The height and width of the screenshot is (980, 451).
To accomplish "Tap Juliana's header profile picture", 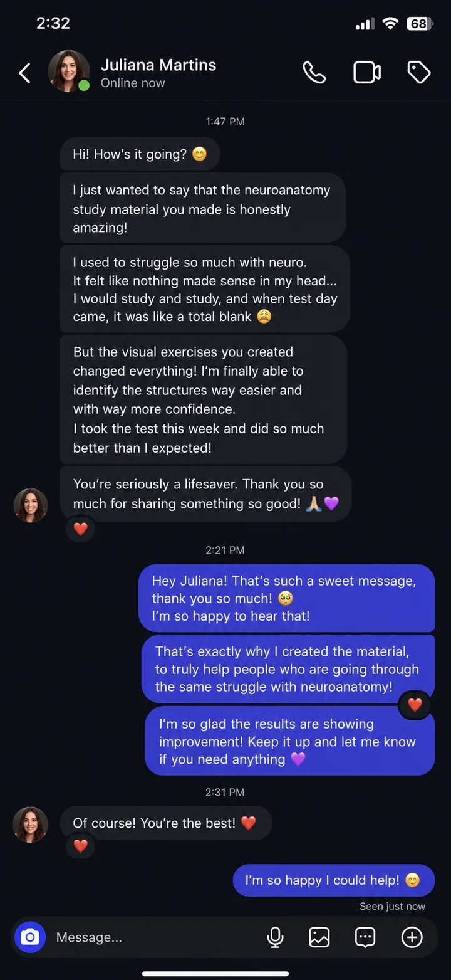I will [x=69, y=71].
